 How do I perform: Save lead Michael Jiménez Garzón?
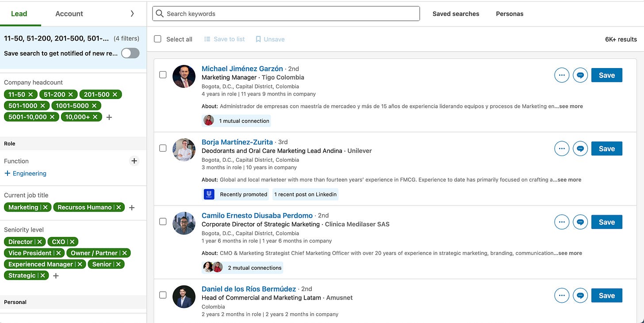(606, 75)
